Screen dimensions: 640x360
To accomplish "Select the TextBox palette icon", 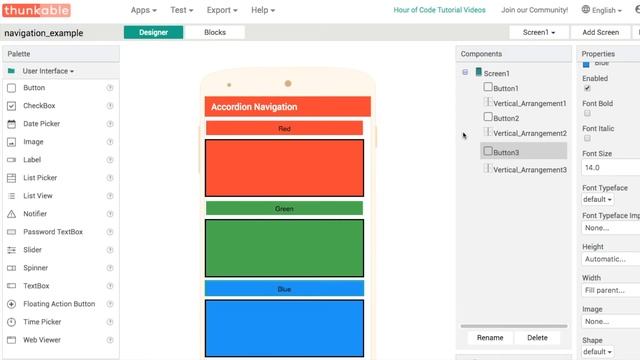I will point(11,286).
